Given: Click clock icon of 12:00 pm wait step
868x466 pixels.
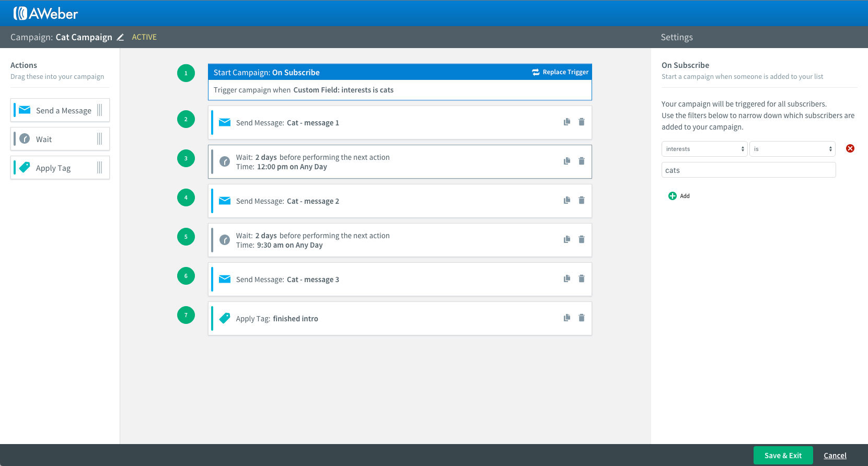Looking at the screenshot, I should [x=225, y=161].
